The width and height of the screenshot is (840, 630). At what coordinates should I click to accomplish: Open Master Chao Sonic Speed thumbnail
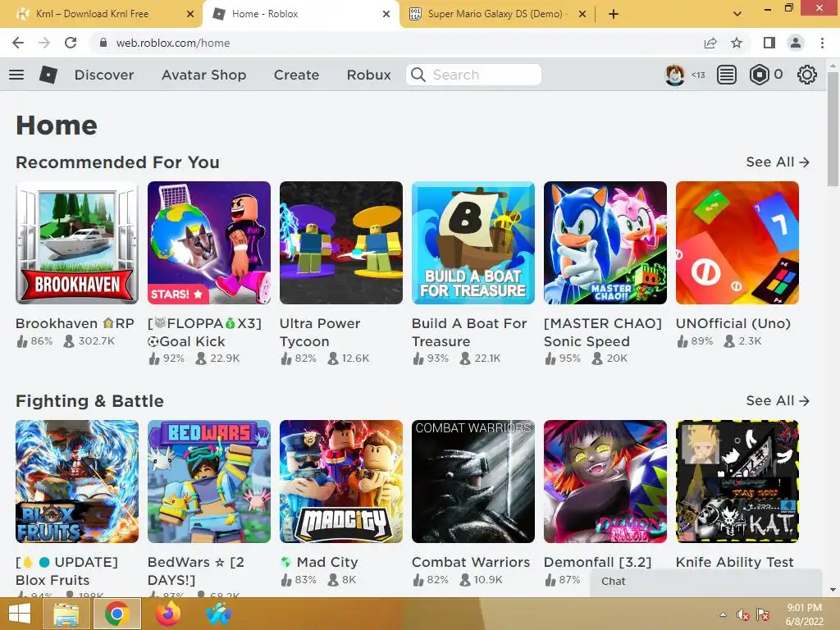(605, 243)
